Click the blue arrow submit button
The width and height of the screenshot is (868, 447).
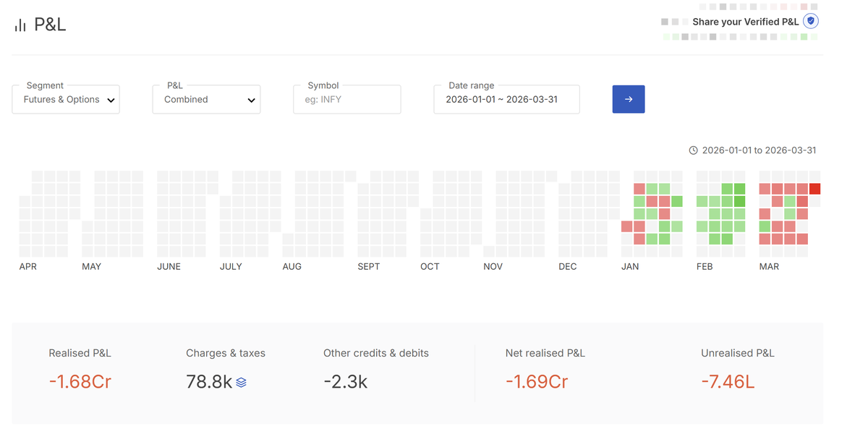coord(629,99)
